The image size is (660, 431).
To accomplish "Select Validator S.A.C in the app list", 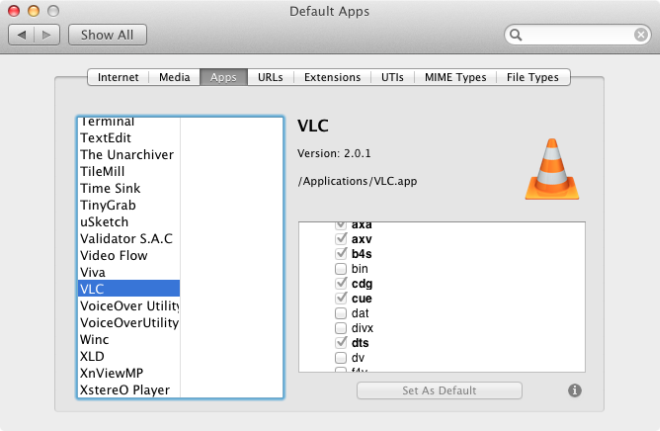I will [x=129, y=239].
